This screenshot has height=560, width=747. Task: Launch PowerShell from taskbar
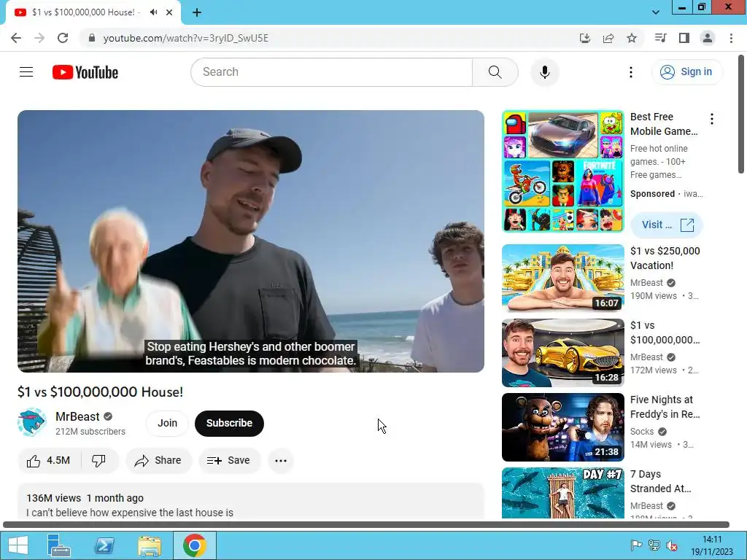pyautogui.click(x=104, y=545)
